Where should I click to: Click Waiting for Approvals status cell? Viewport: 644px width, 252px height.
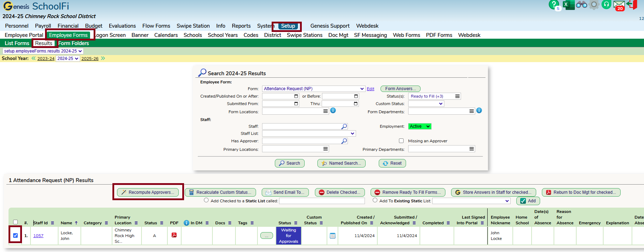[288, 236]
